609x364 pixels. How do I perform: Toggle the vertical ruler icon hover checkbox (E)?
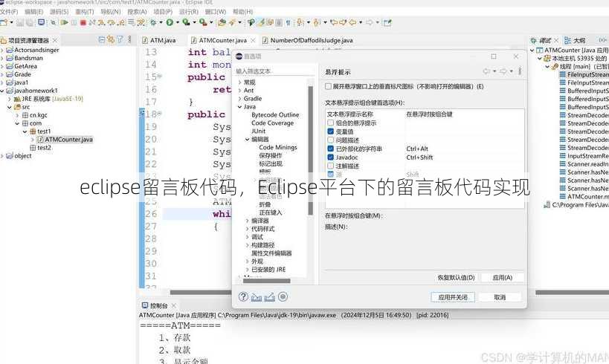coord(328,86)
